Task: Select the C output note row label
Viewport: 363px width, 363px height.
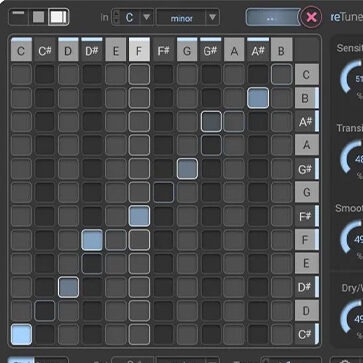Action: tap(307, 75)
